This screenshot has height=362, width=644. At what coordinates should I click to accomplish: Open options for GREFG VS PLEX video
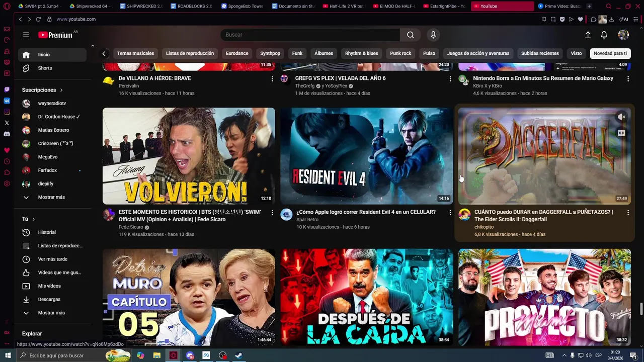pyautogui.click(x=450, y=79)
